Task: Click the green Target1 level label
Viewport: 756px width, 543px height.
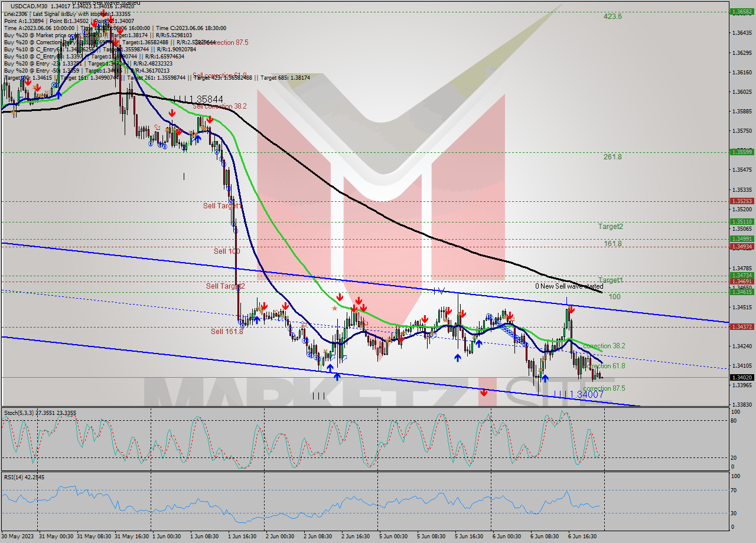Action: pos(611,280)
